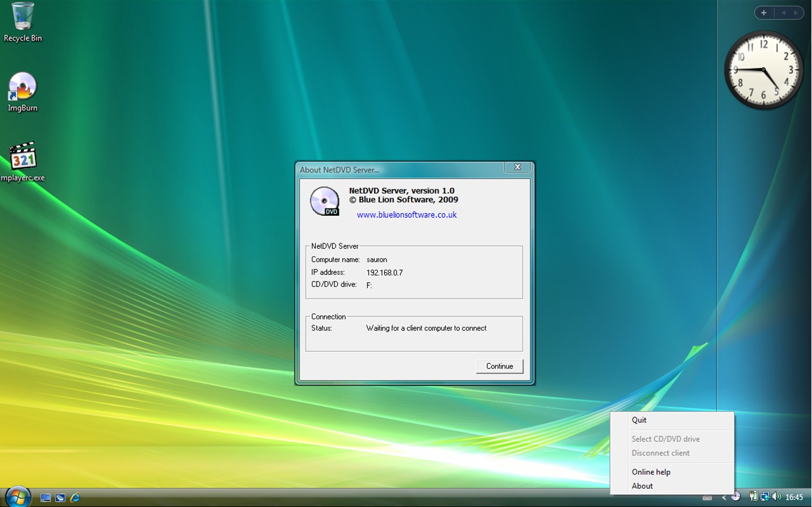812x507 pixels.
Task: Click the NetDVD disc tray icon
Action: [736, 496]
